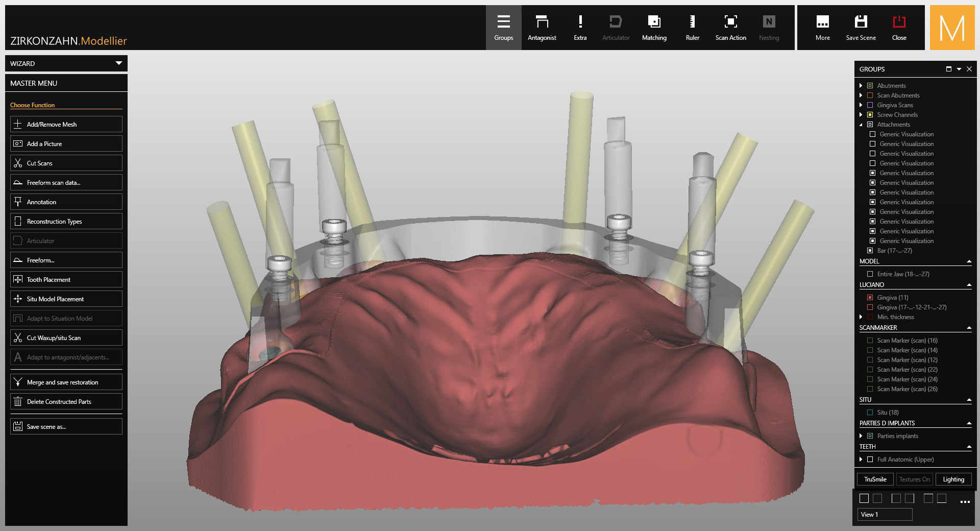
Task: Open the Antagonist tool in top toolbar
Action: point(542,28)
